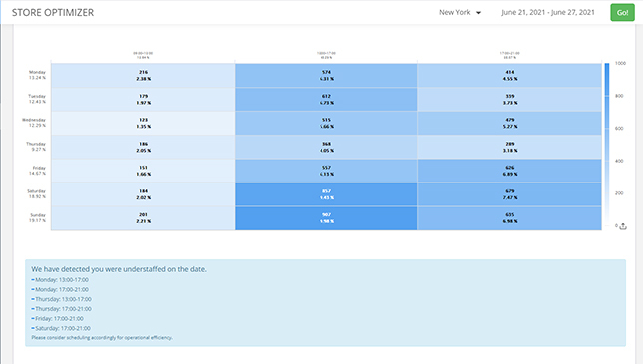The image size is (643, 364).
Task: Select the Monday 17:00-21:00 heatmap cell
Action: (510, 76)
